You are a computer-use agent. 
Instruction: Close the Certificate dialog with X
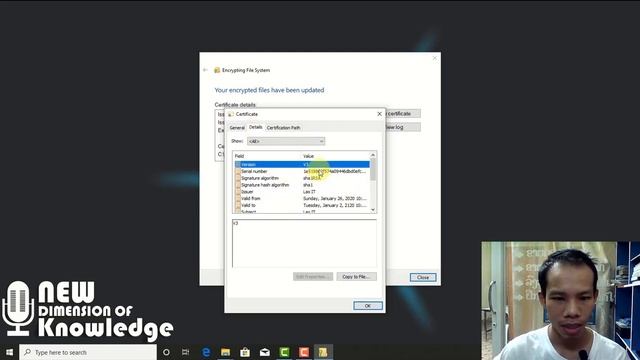tap(379, 114)
